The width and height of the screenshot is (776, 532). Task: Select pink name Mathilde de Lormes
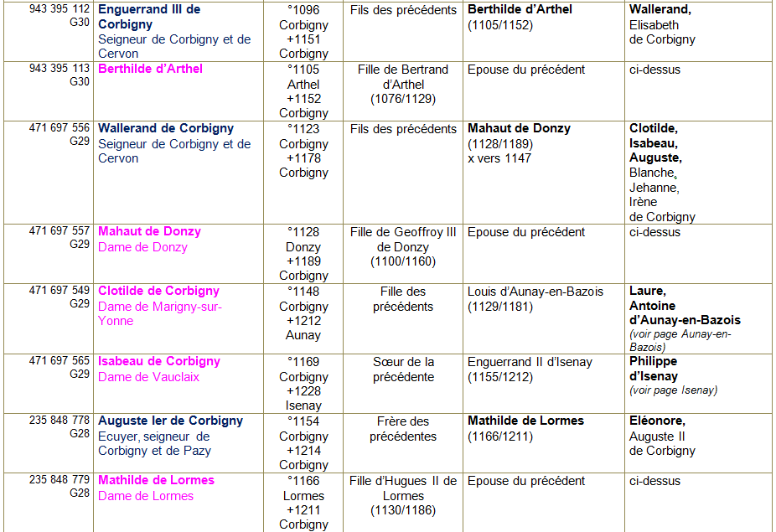(156, 480)
